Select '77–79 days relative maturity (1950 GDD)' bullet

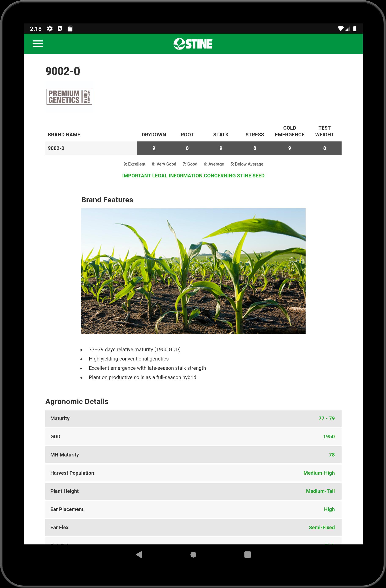click(135, 349)
